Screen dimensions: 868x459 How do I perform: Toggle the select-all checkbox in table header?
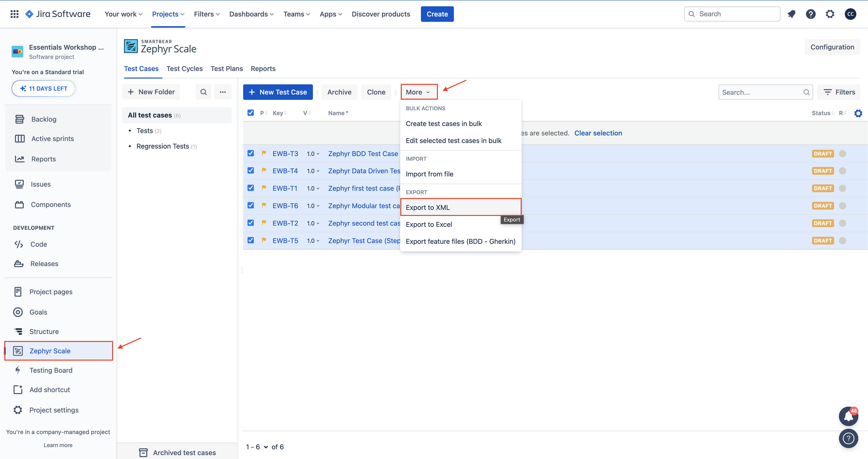click(250, 113)
